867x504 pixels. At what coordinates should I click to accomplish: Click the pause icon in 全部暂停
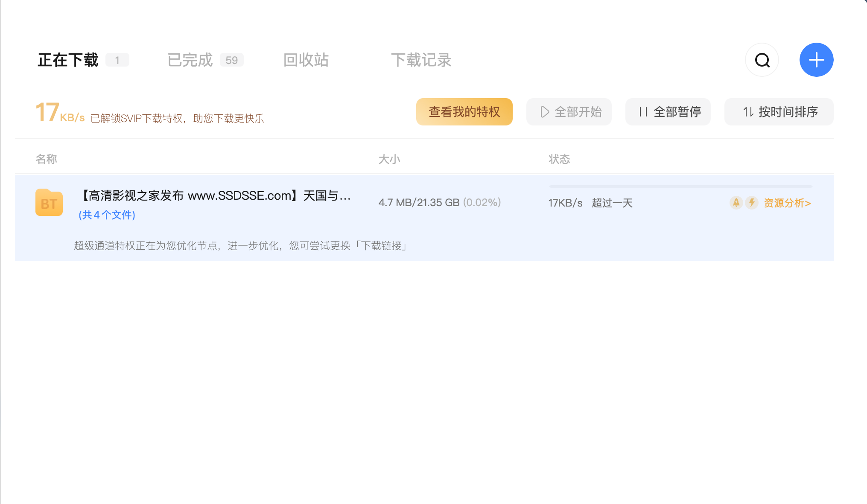[x=643, y=112]
